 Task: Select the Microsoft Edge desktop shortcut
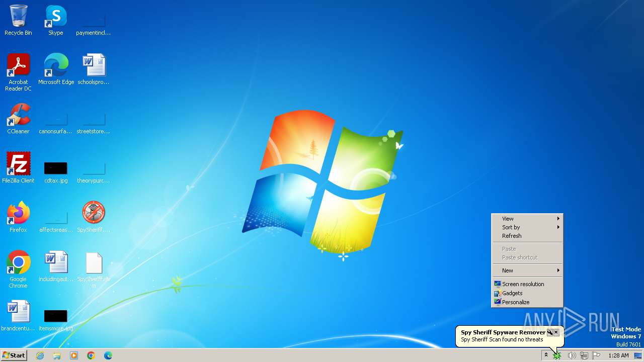[56, 69]
